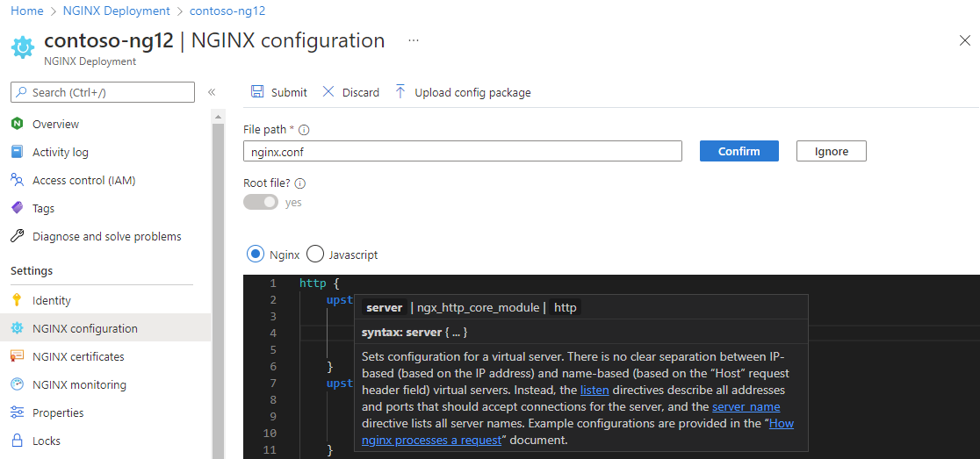Image resolution: width=980 pixels, height=459 pixels.
Task: Open NGINX monitoring menu item
Action: pyautogui.click(x=79, y=384)
